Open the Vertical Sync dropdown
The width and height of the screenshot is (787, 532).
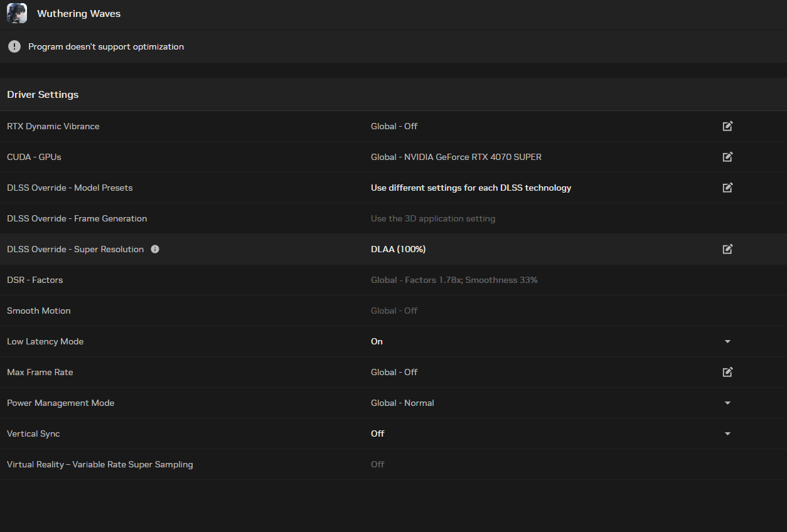[x=727, y=434]
